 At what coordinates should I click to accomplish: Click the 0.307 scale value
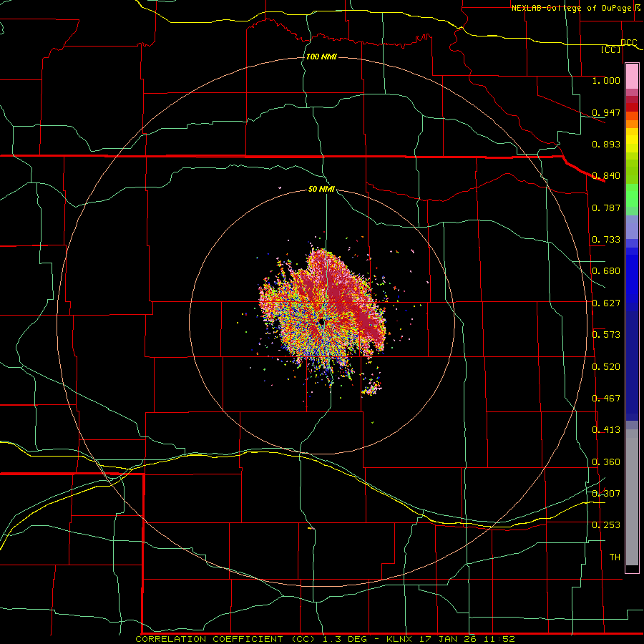606,494
